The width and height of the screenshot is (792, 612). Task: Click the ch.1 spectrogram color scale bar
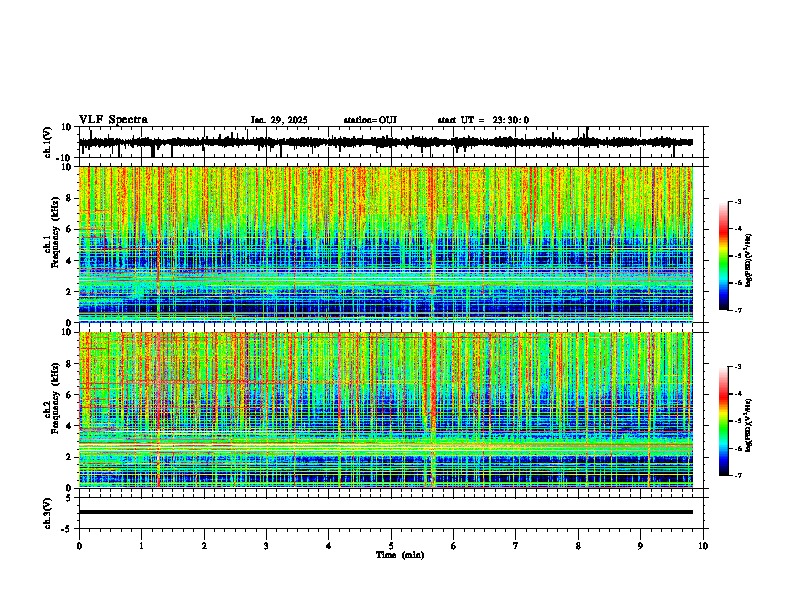724,256
